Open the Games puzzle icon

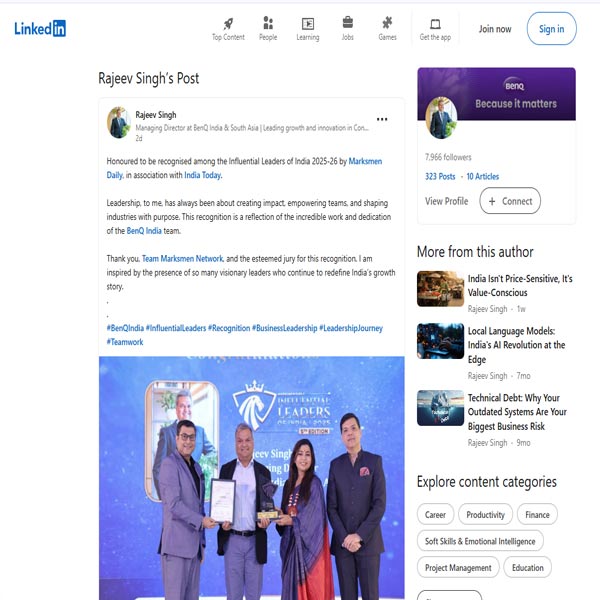coord(387,23)
